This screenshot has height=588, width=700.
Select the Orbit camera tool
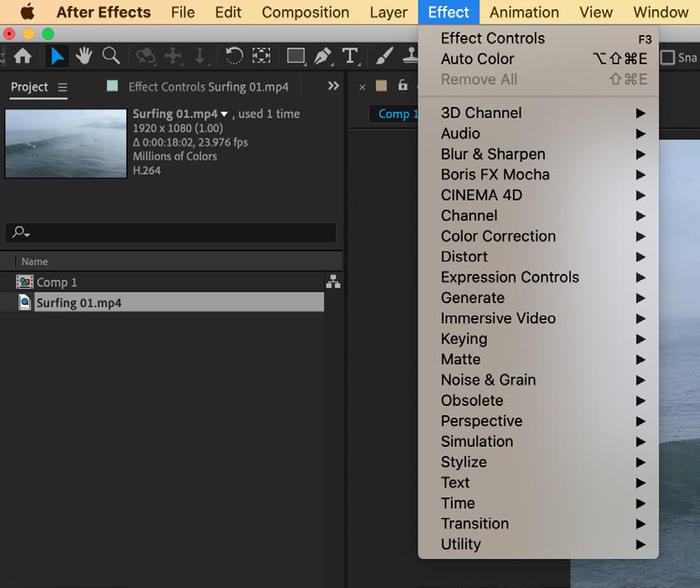coord(145,56)
